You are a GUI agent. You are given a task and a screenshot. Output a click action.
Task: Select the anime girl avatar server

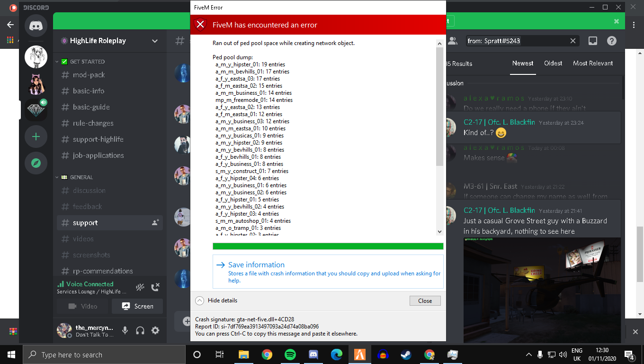coord(36,58)
